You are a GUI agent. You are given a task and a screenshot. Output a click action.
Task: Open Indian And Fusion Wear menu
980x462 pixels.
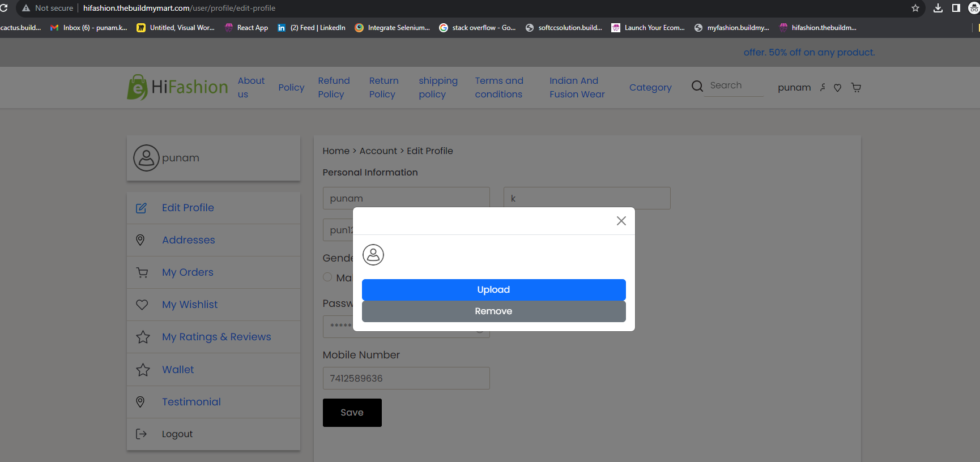(577, 88)
